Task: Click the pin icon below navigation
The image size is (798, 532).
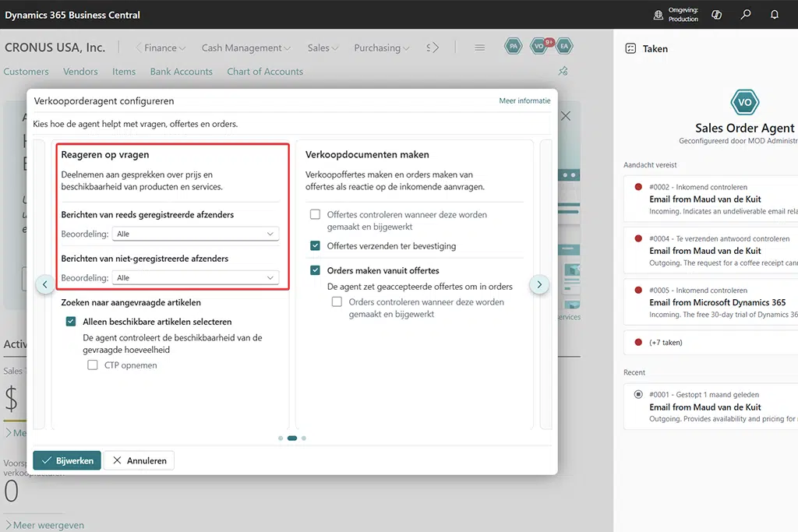Action: click(x=563, y=71)
